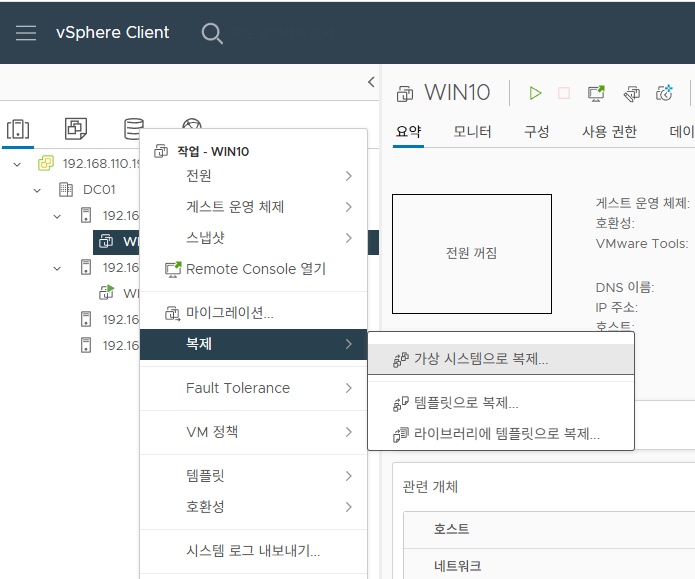Click the DC01 datacenter icon
Image resolution: width=695 pixels, height=579 pixels.
[x=66, y=189]
